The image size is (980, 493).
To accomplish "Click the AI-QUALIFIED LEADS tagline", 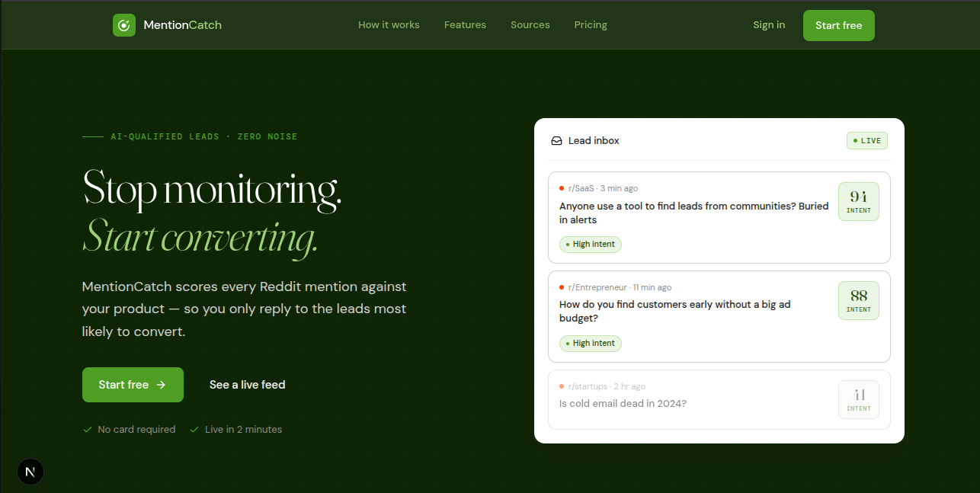I will tap(204, 137).
